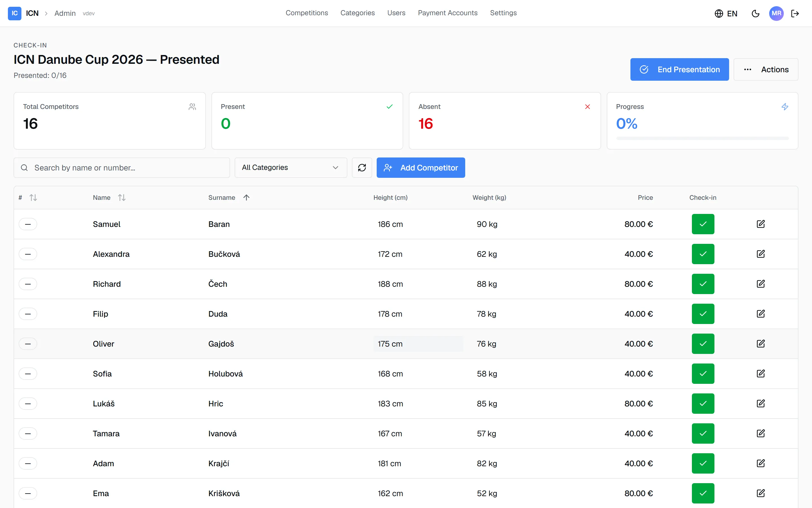Click the ICN breadcrumb link
Screen dimensions: 812x508
pos(32,14)
